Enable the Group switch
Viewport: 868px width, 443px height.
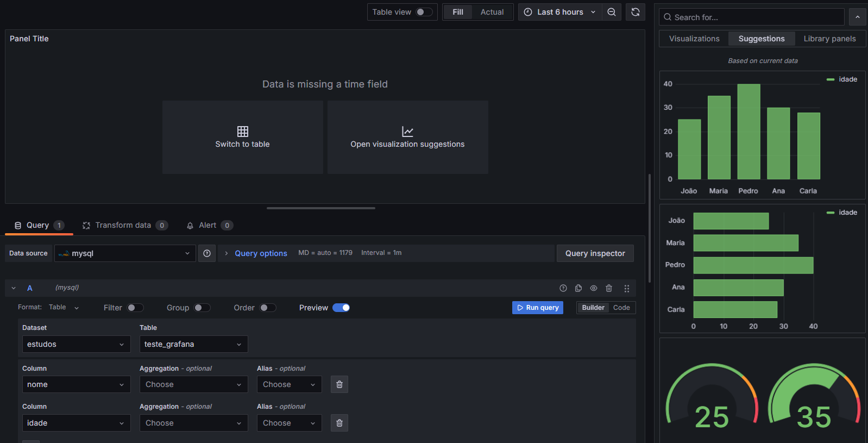click(202, 308)
